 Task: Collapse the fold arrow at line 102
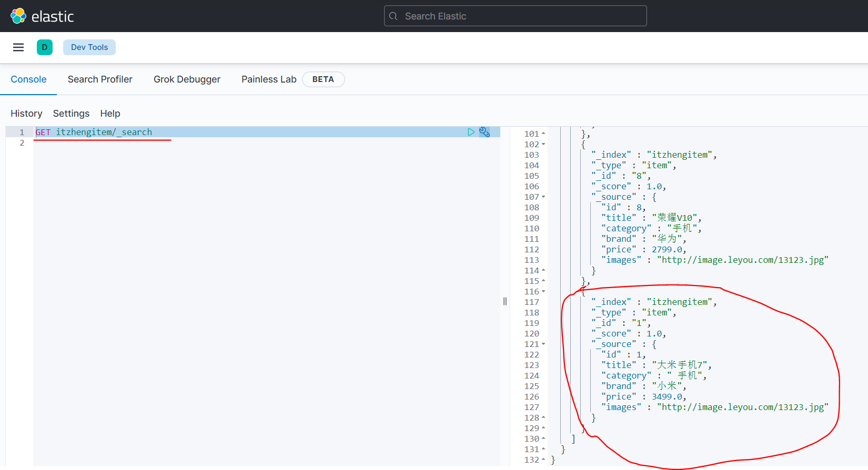543,144
